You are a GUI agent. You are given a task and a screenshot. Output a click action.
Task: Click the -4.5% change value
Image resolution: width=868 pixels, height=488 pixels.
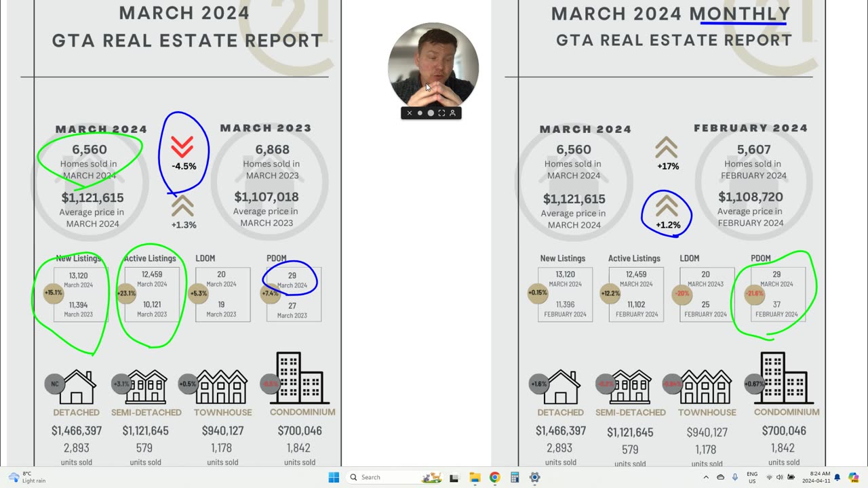coord(184,166)
